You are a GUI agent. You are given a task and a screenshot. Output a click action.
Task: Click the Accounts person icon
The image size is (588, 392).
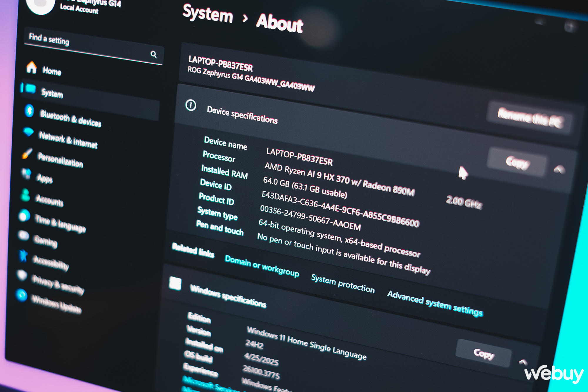(x=25, y=195)
